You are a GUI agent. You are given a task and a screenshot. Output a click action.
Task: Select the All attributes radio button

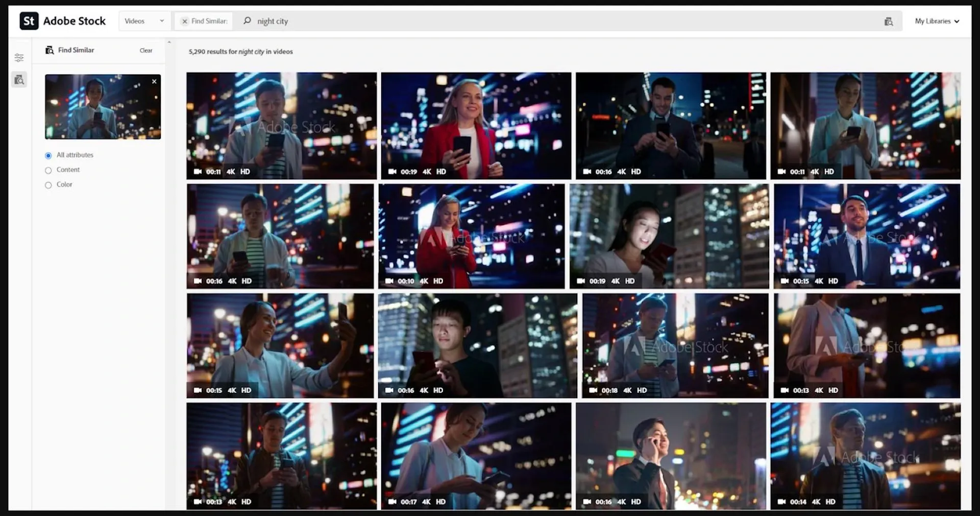[x=48, y=155]
